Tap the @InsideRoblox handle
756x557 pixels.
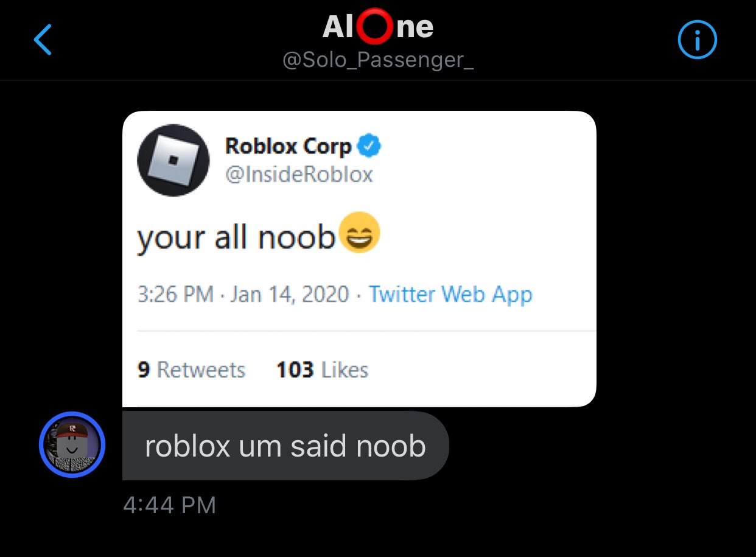(299, 175)
